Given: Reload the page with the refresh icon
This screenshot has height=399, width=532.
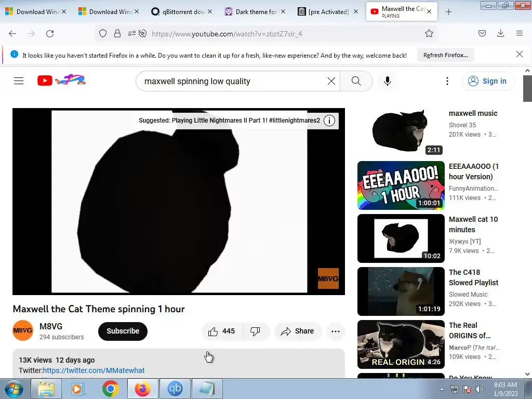Looking at the screenshot, I should click(x=50, y=34).
